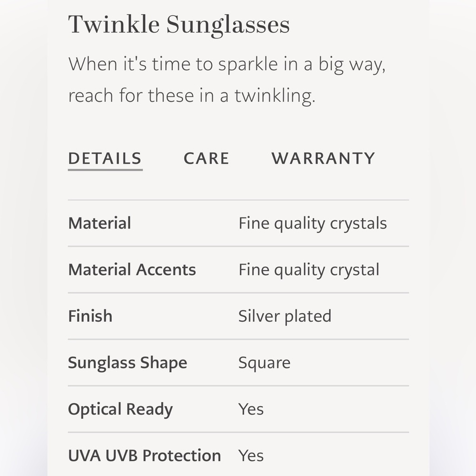Select the Finish row label
The width and height of the screenshot is (476, 476).
90,316
